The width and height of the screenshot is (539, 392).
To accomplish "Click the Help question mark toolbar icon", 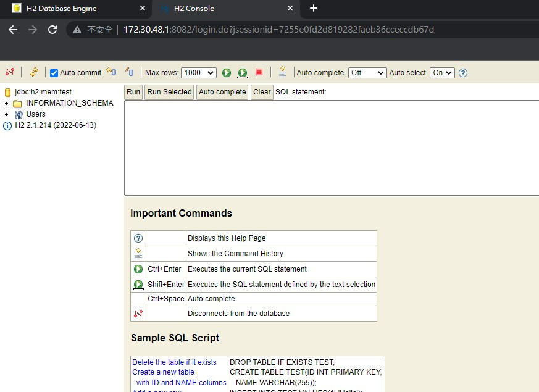I will (x=463, y=73).
